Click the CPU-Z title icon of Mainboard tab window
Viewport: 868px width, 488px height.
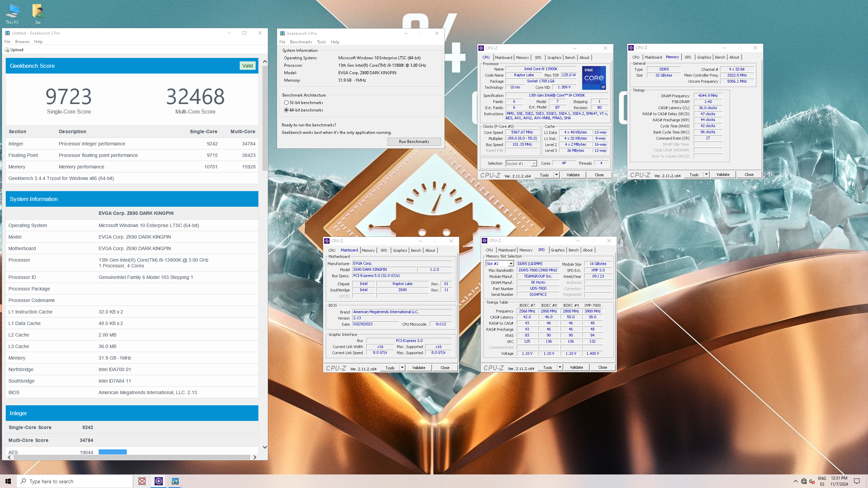(x=327, y=241)
